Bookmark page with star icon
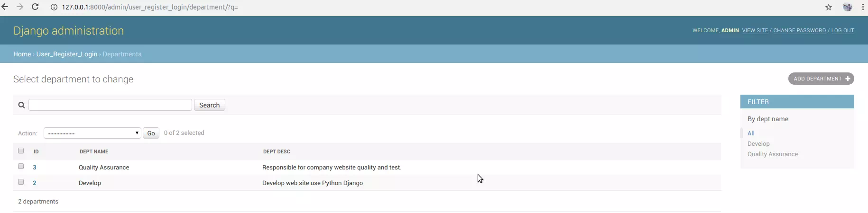This screenshot has height=213, width=868. click(x=829, y=7)
